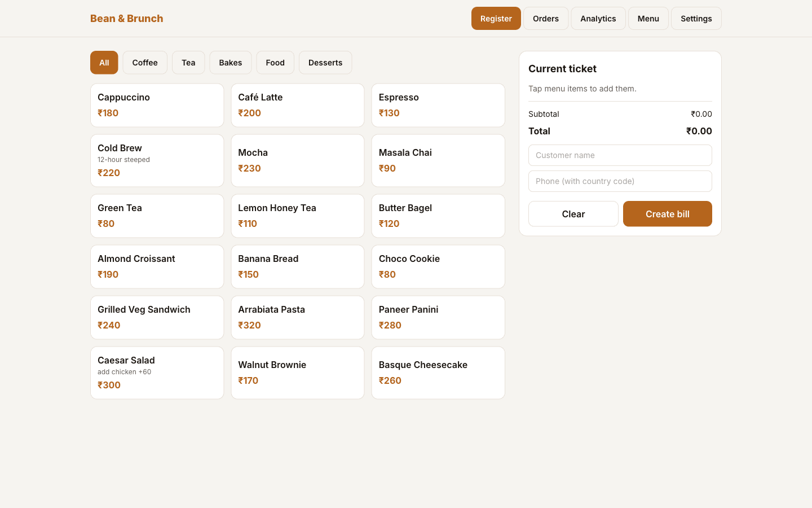
Task: Focus the Customer name field
Action: coord(620,155)
